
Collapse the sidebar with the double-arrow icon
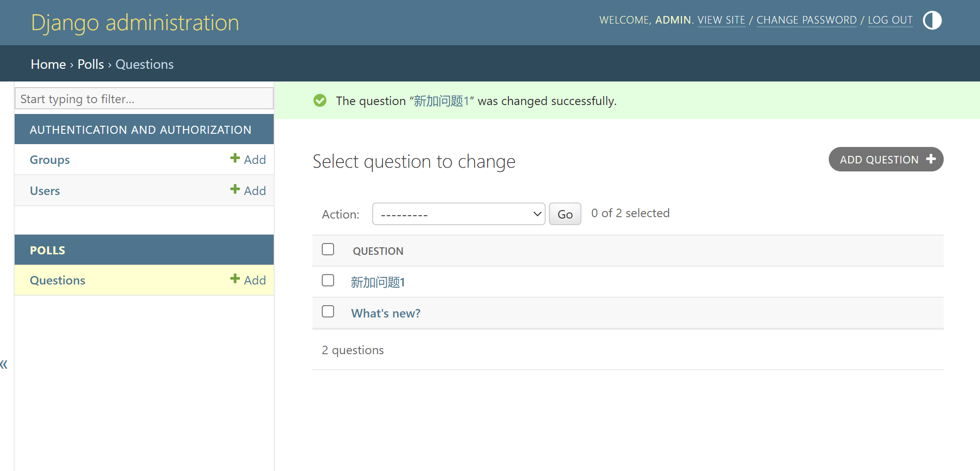pos(4,364)
